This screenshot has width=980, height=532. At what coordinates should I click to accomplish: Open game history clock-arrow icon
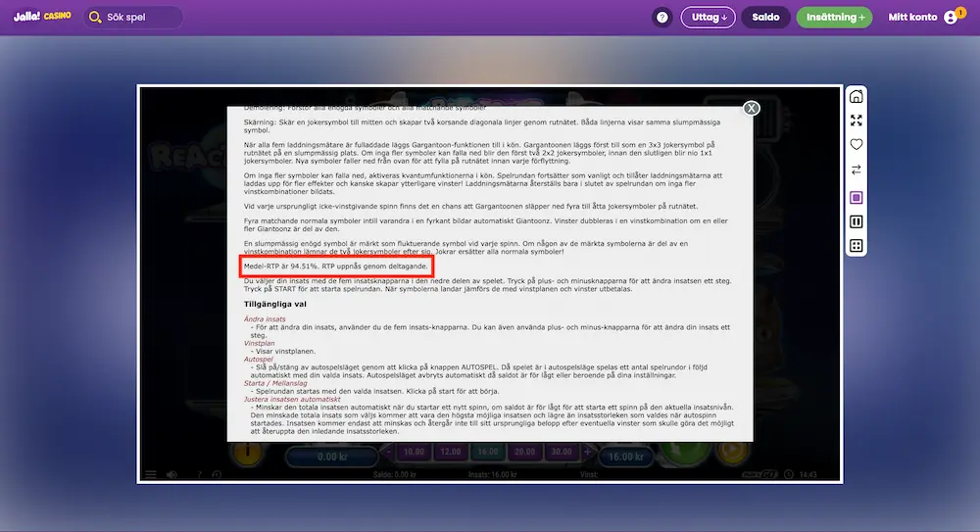tap(217, 474)
